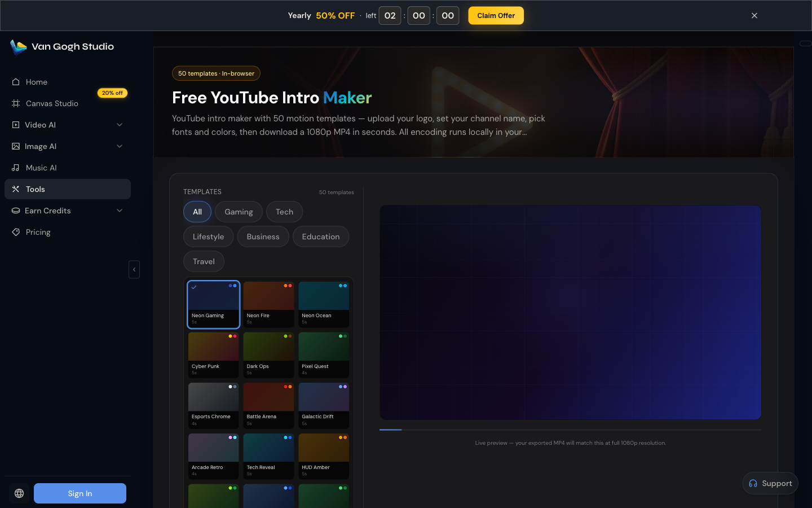Expand the Image AI submenu chevron

[x=120, y=146]
